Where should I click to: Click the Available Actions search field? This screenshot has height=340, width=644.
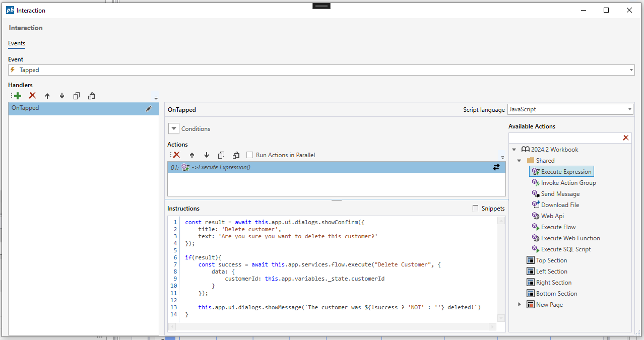pyautogui.click(x=563, y=138)
